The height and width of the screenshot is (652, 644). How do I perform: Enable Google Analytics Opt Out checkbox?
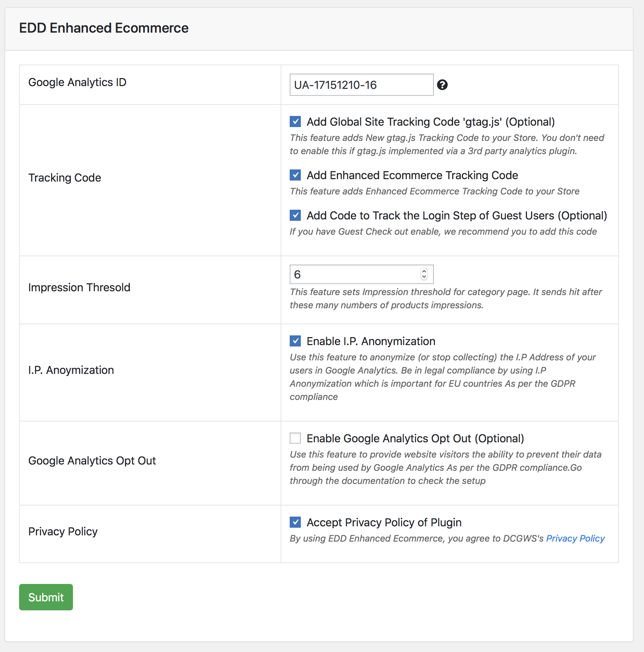click(x=295, y=438)
